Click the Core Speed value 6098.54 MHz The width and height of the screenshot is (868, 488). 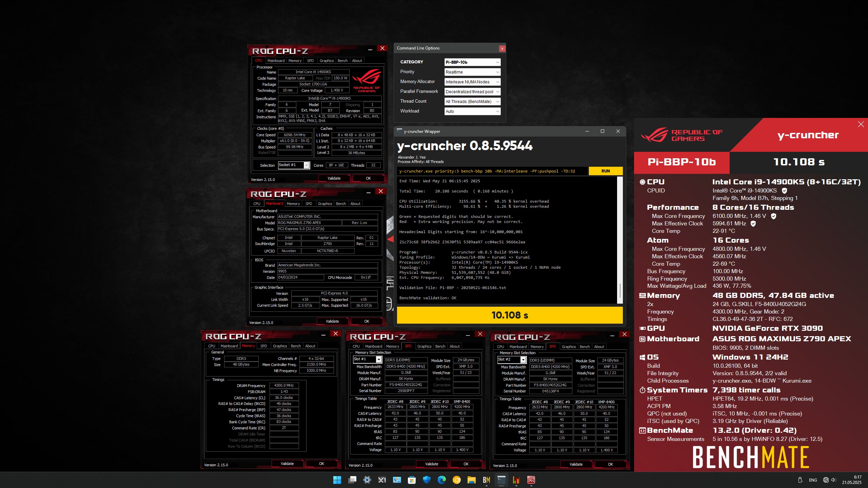pyautogui.click(x=295, y=135)
